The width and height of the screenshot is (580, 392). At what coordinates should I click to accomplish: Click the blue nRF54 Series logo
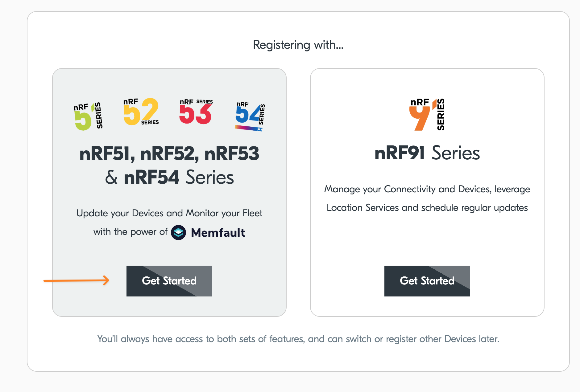[250, 116]
